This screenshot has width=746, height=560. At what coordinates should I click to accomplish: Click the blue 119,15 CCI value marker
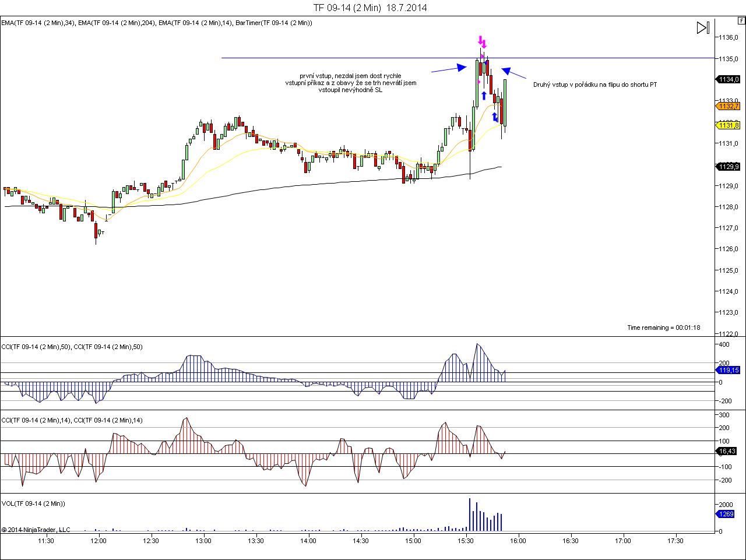(727, 370)
